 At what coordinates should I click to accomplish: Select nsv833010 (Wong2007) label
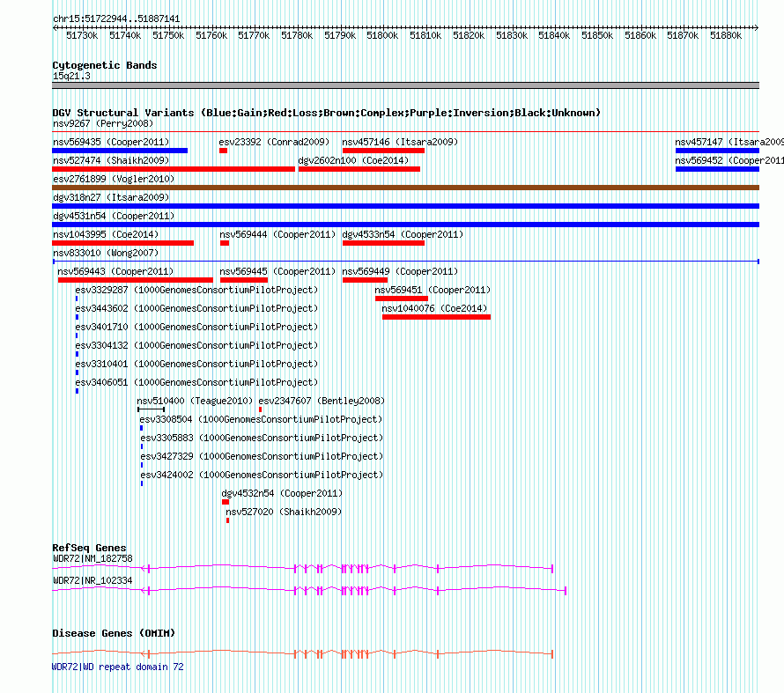point(106,253)
